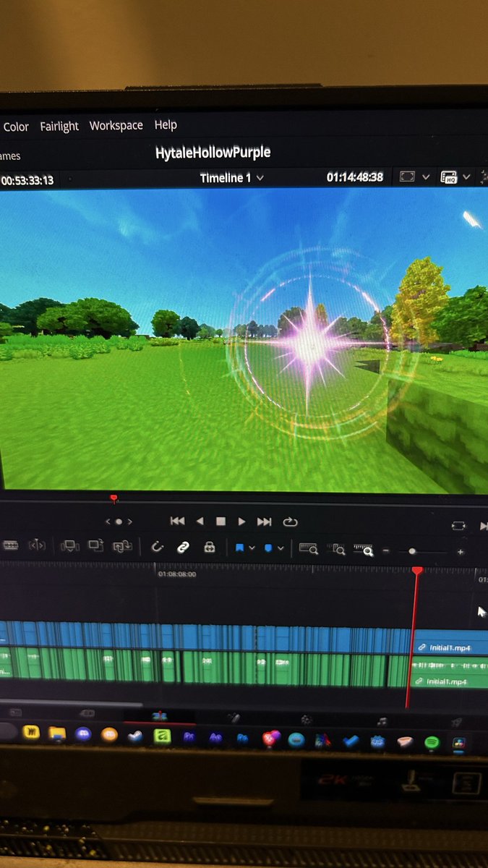The image size is (488, 868).
Task: Switch to the Fusion page tab
Action: click(234, 718)
